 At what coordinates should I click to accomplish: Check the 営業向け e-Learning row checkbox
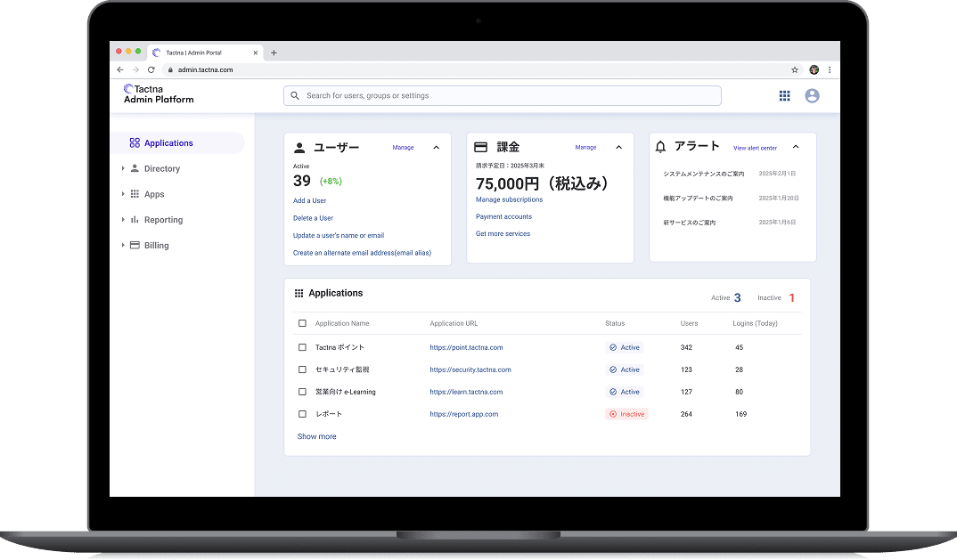tap(302, 392)
